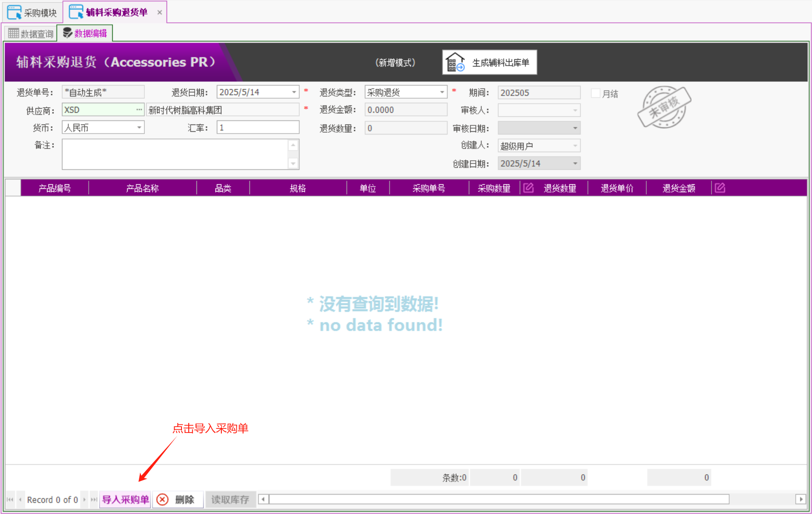Expand the 货币 currency dropdown

point(139,128)
